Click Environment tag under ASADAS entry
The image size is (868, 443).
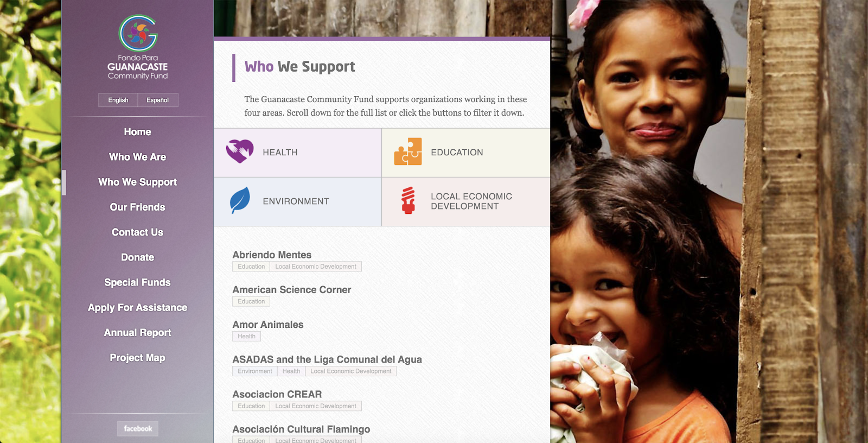pyautogui.click(x=255, y=371)
